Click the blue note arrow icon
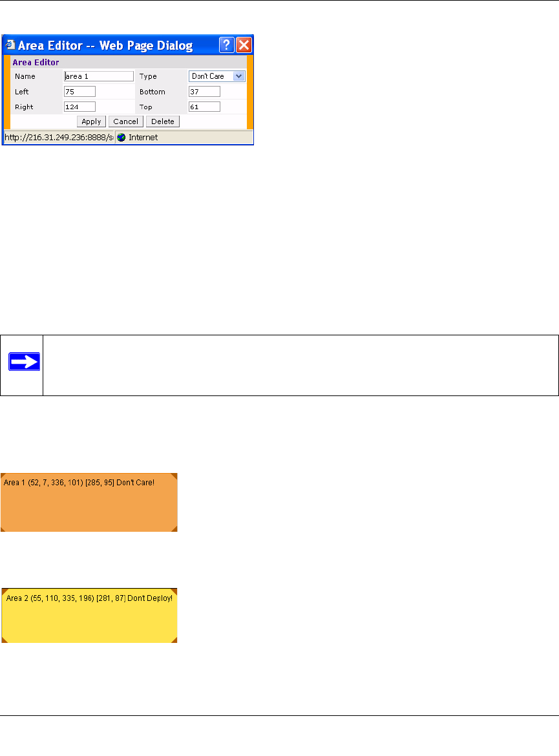This screenshot has width=559, height=756. [24, 362]
